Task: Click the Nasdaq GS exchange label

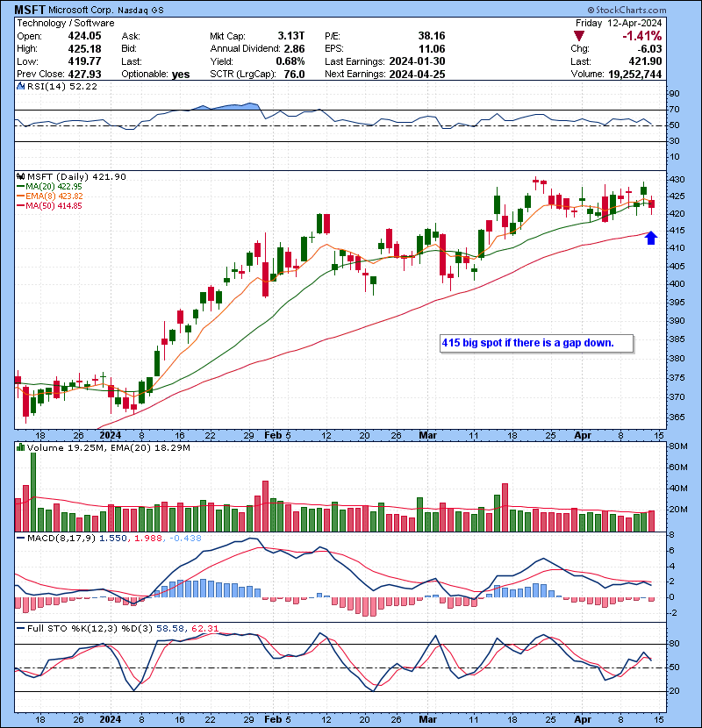Action: [x=140, y=11]
